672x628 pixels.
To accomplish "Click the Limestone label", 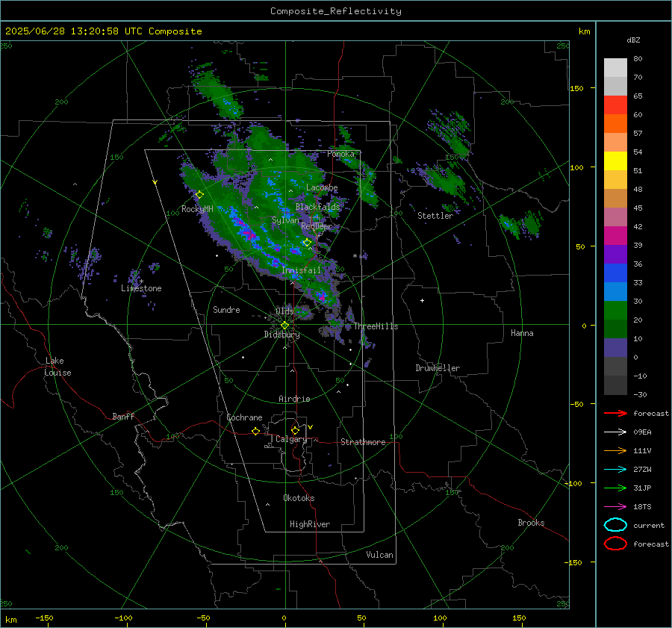I will (141, 288).
